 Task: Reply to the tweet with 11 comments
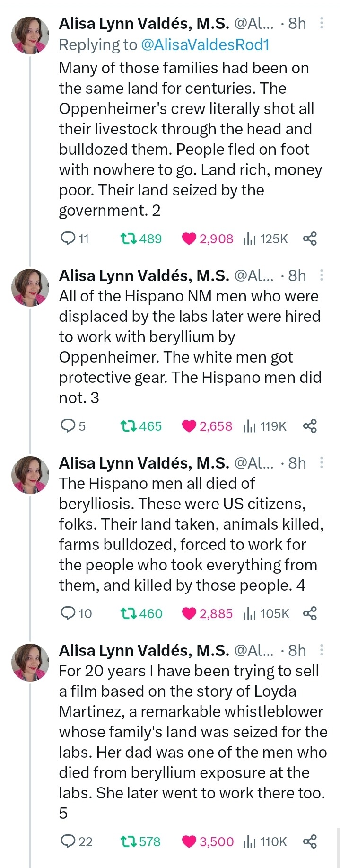pos(68,239)
